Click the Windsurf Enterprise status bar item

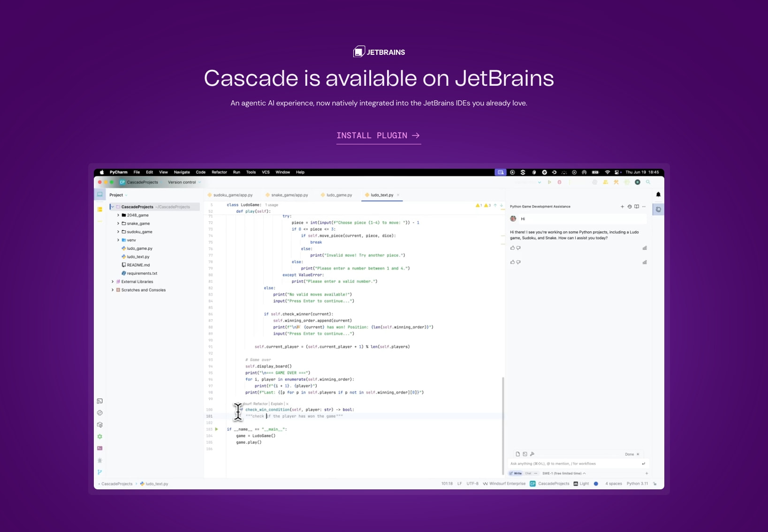(504, 484)
